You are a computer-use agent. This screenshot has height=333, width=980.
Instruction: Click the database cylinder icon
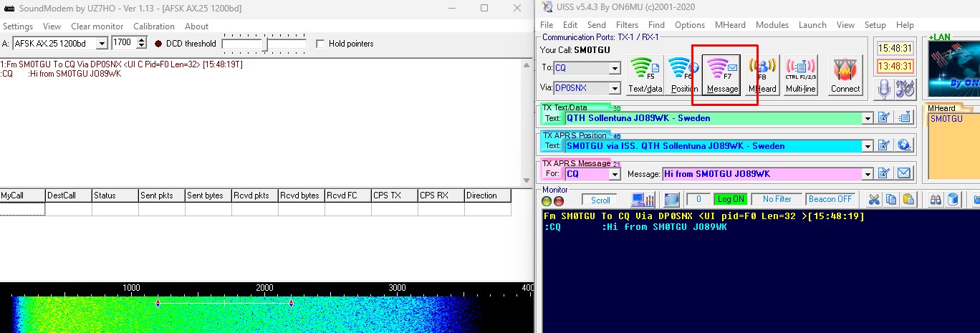(953, 199)
